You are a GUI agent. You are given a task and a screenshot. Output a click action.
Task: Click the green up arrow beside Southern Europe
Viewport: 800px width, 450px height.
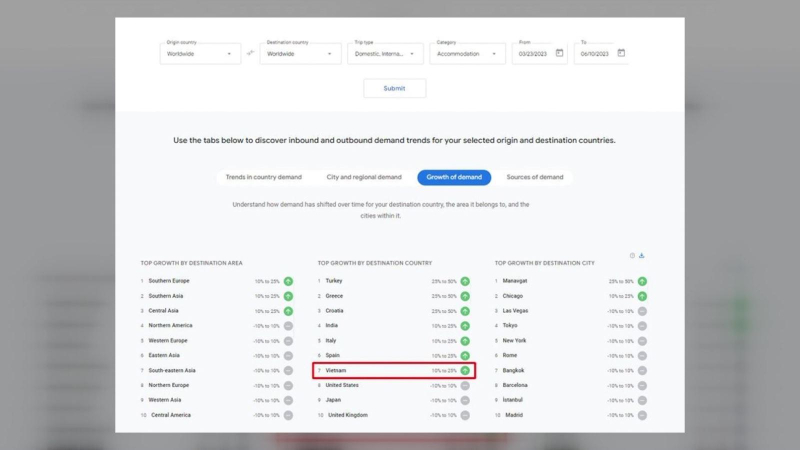(288, 281)
